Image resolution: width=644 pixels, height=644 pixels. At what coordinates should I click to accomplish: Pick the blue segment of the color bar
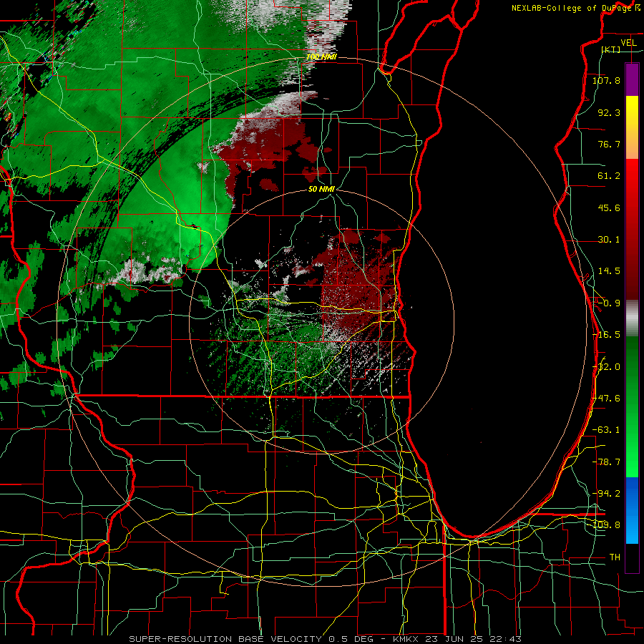[632, 510]
